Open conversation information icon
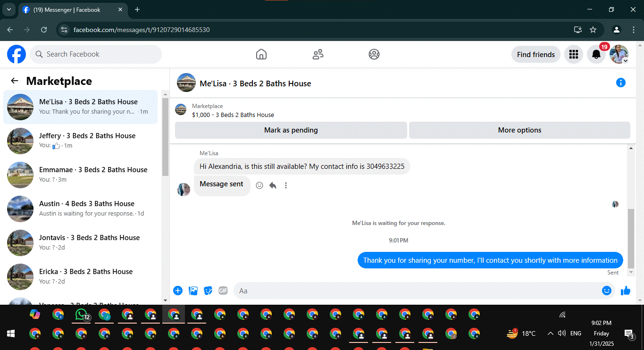 621,83
